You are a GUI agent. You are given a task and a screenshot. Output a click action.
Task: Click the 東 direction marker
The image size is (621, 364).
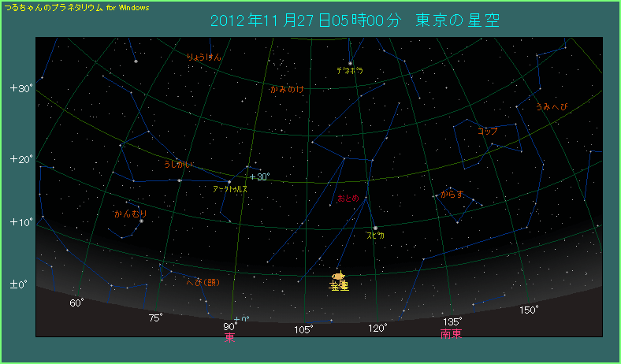pos(229,337)
